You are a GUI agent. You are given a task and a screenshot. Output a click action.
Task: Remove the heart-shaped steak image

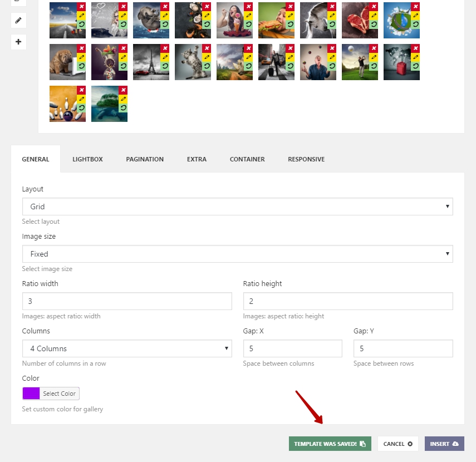374,6
